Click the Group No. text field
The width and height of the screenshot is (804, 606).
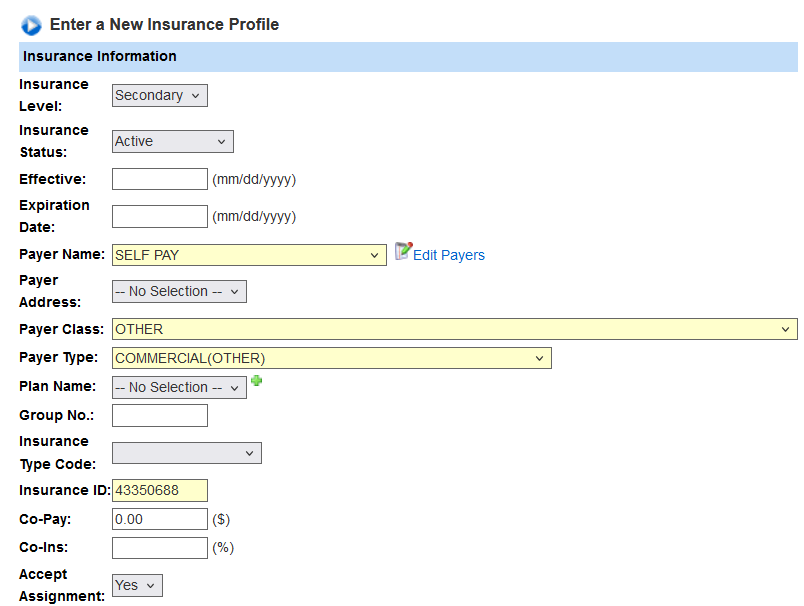(x=159, y=416)
